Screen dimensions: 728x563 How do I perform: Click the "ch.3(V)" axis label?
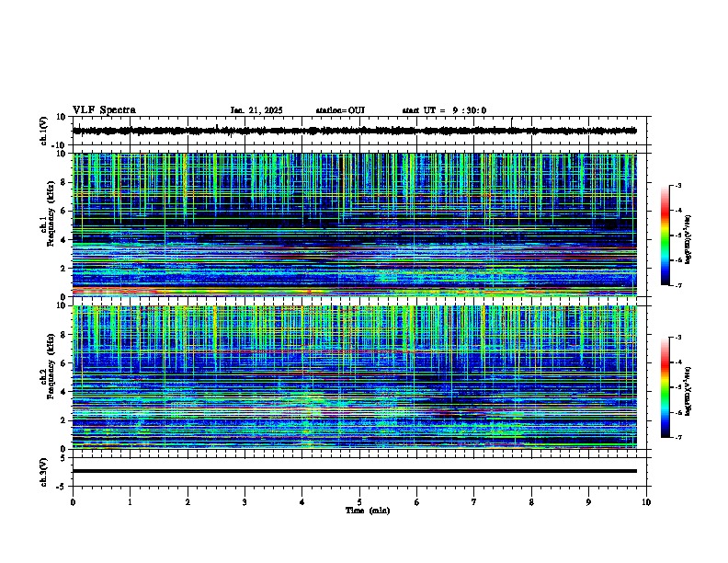point(44,472)
